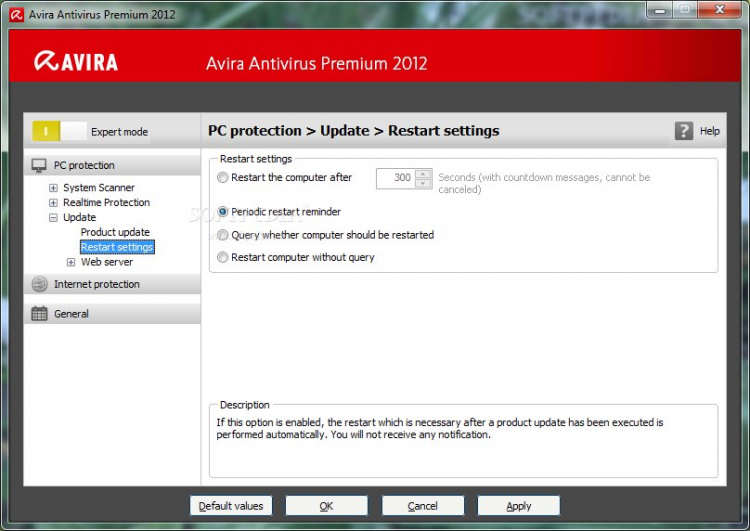Screen dimensions: 750x531
Task: Click the OK button
Action: coord(327,506)
